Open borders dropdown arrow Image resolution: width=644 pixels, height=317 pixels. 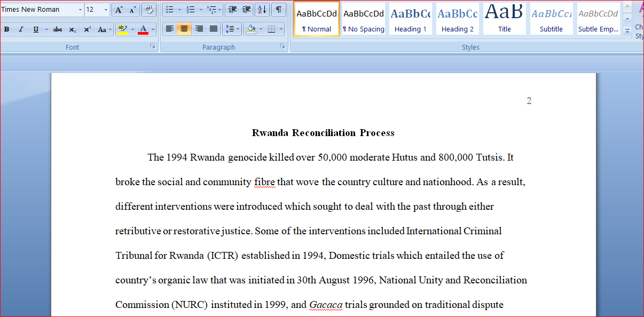(x=281, y=29)
